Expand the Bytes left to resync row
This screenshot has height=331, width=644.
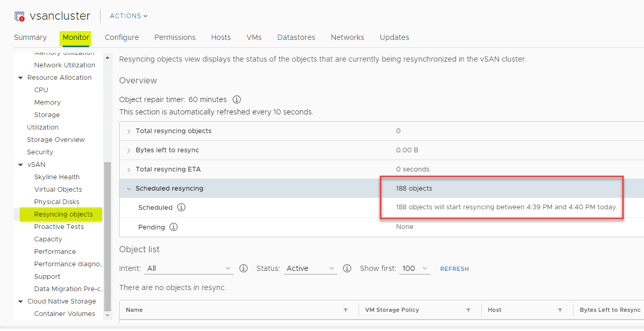[129, 150]
